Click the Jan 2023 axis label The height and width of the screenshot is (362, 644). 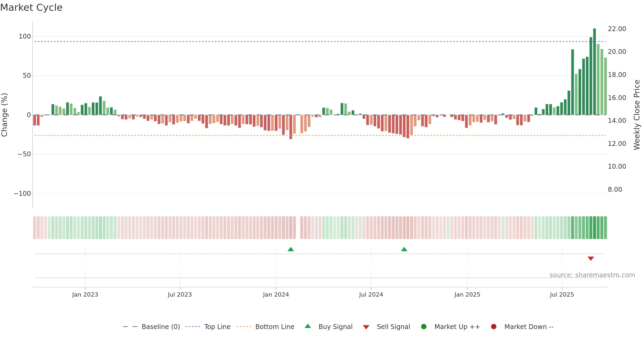pyautogui.click(x=85, y=295)
